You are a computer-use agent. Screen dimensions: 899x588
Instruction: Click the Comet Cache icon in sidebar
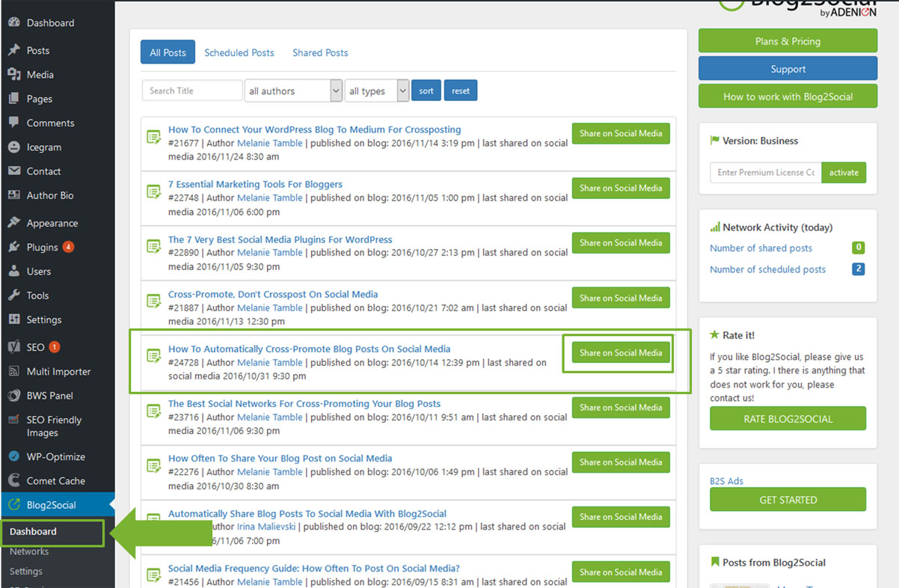[x=13, y=480]
